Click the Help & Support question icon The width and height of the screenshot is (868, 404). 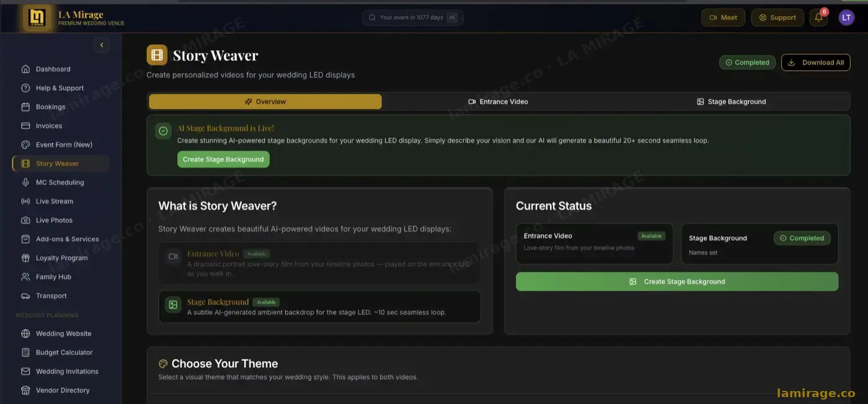[25, 88]
